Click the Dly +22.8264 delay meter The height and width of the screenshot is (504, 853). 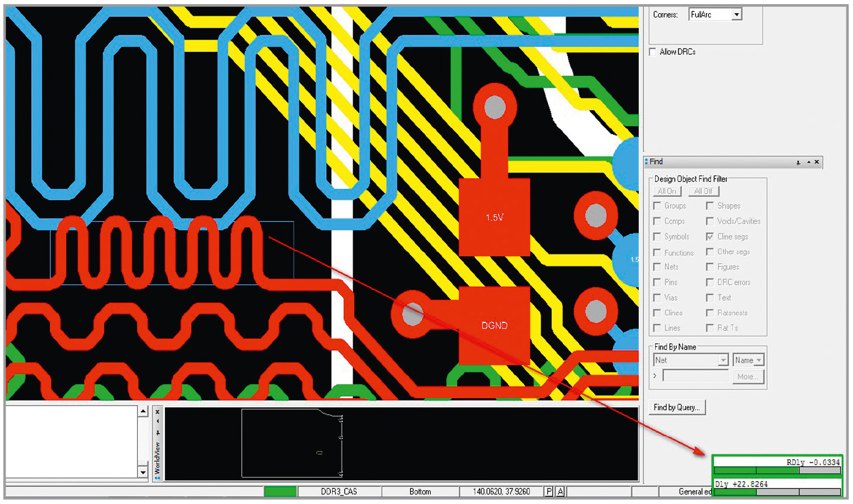pos(778,488)
